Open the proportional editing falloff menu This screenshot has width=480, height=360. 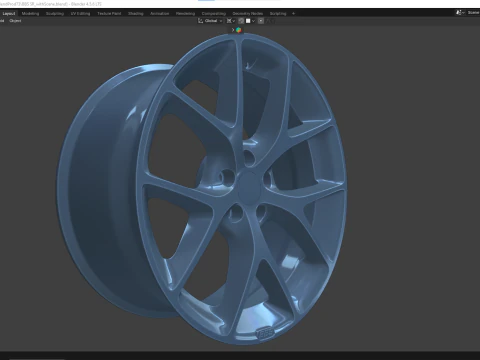tap(270, 21)
